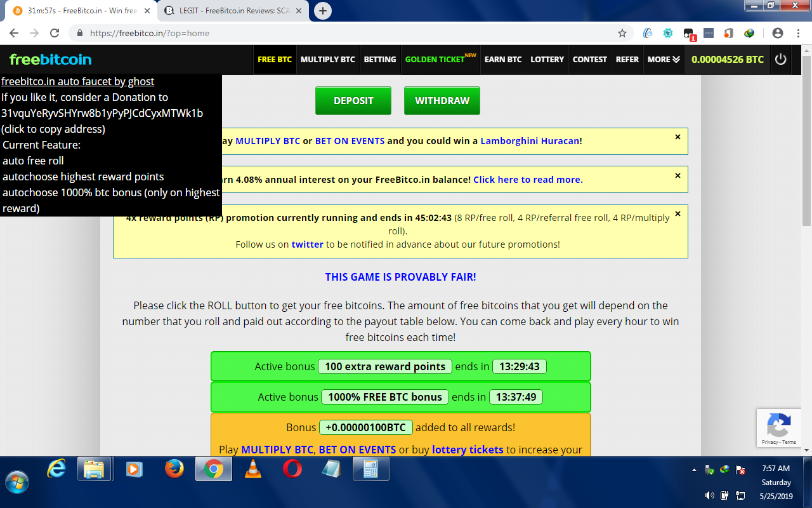Launch Opera from the taskbar
812x508 pixels.
(292, 469)
